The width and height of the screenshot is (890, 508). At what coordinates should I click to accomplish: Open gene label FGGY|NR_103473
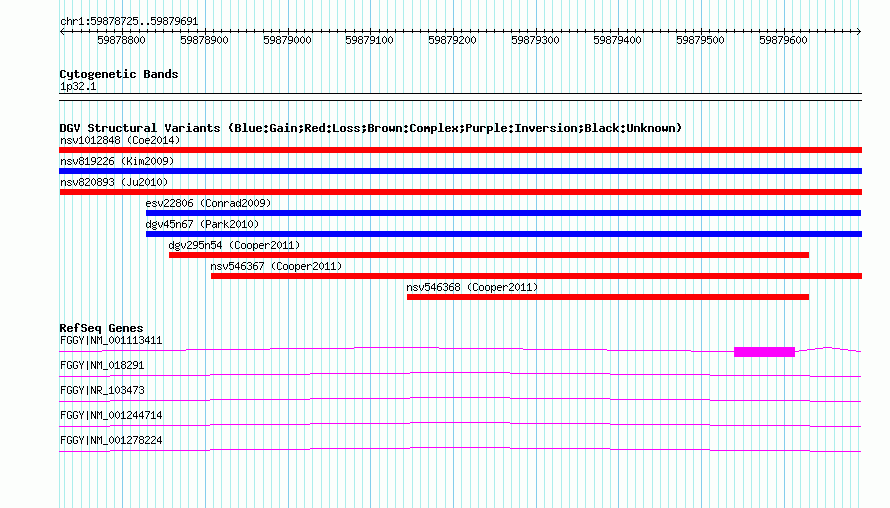[102, 391]
